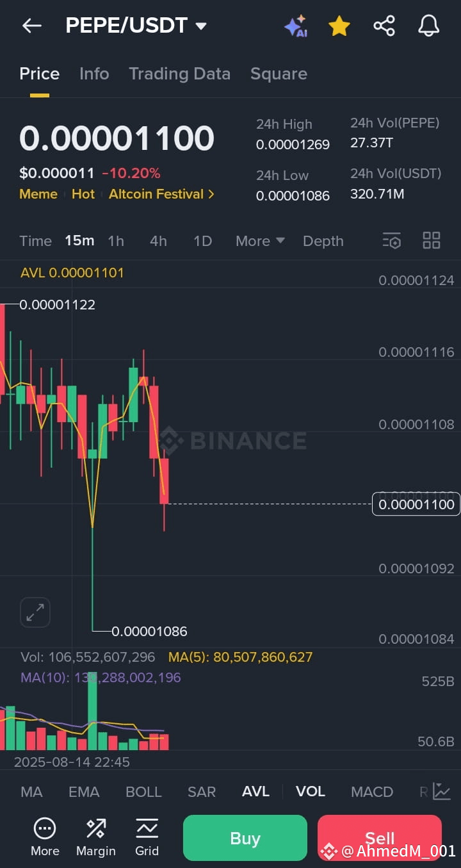461x868 pixels.
Task: Tap the green Buy button
Action: 245,838
